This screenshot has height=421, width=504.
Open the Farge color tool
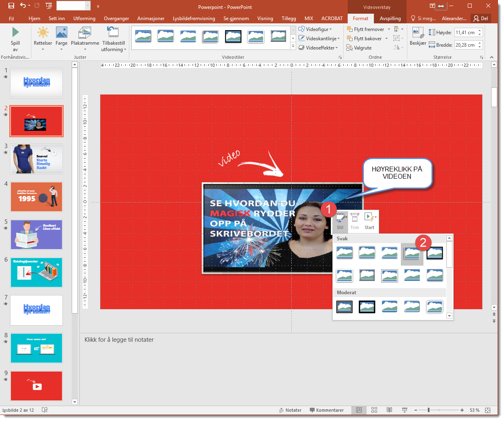[61, 33]
